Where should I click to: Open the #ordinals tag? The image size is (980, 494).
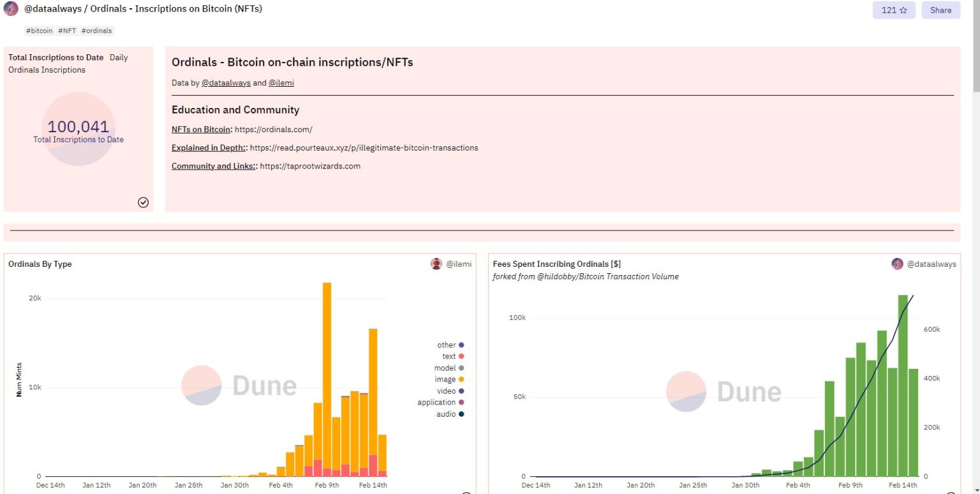(96, 30)
